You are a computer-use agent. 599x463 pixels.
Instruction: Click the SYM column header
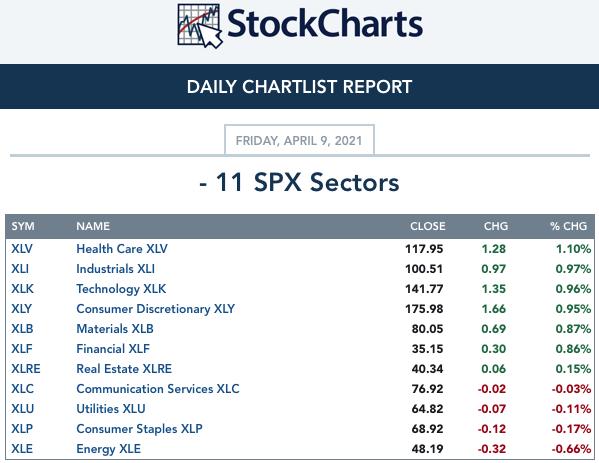pos(23,226)
